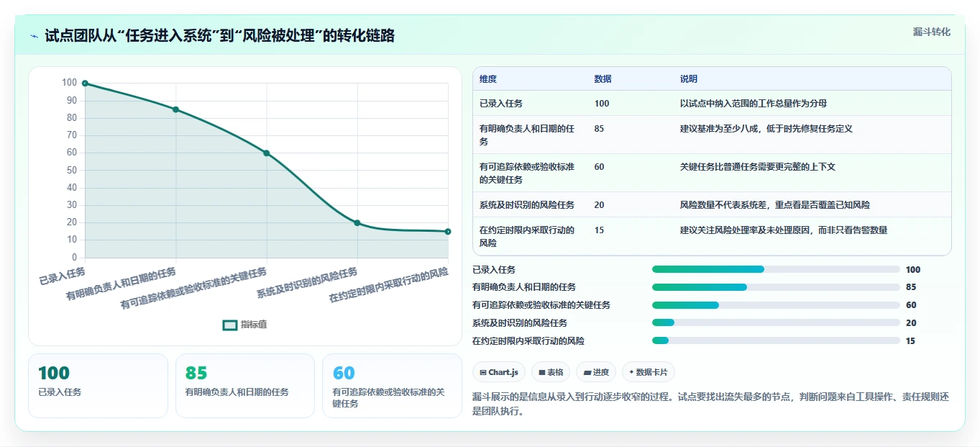Click the legend color box next to 指标值
The height and width of the screenshot is (447, 980).
tap(230, 325)
